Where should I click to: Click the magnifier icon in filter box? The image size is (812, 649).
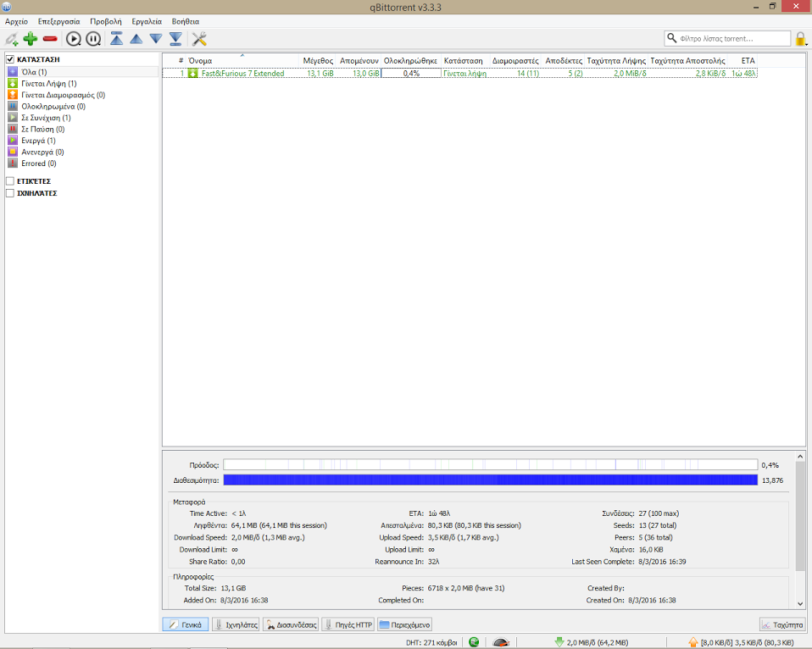point(671,38)
